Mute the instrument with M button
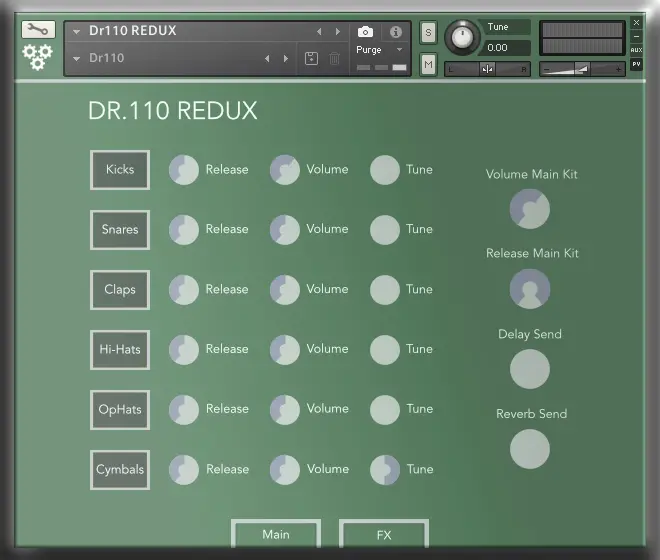 point(428,64)
